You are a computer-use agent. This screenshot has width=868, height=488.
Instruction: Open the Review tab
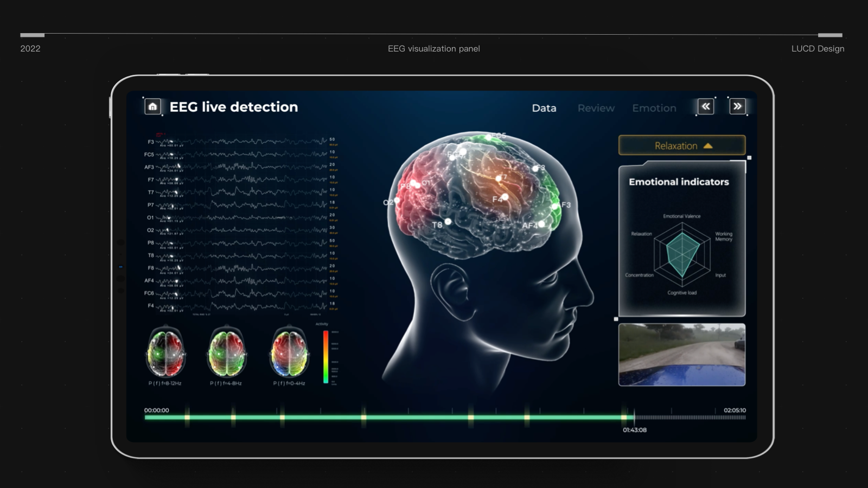click(x=596, y=108)
